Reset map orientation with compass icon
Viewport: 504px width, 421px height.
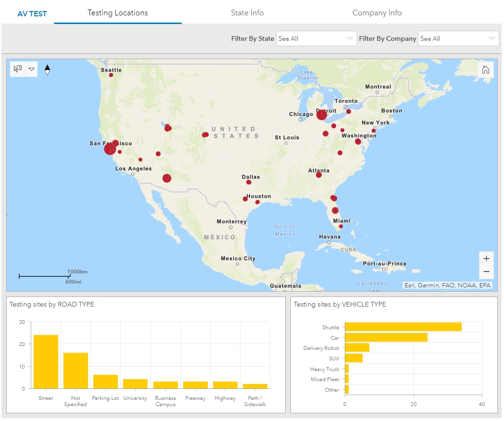(47, 70)
